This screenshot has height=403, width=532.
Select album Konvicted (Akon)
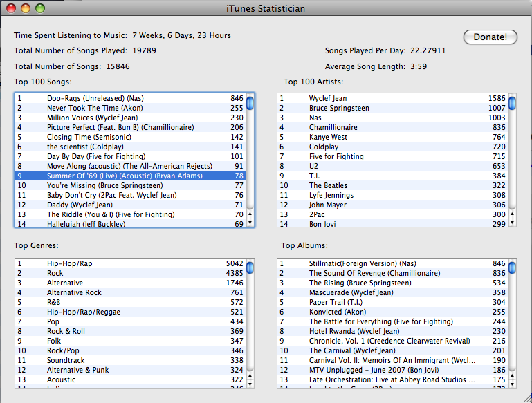(x=393, y=312)
